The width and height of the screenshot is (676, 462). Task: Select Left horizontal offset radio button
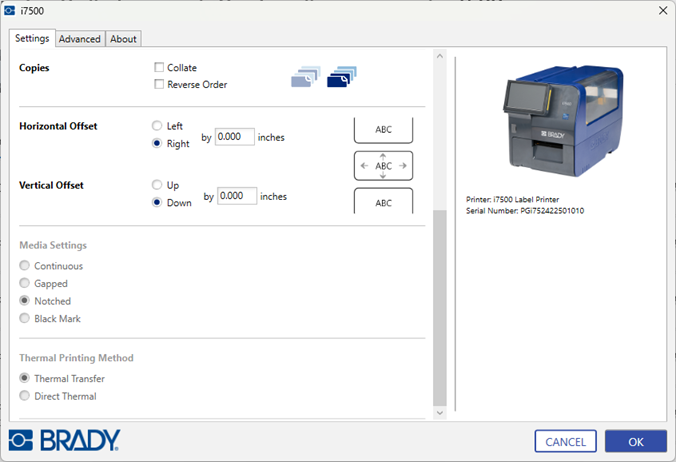click(x=157, y=125)
